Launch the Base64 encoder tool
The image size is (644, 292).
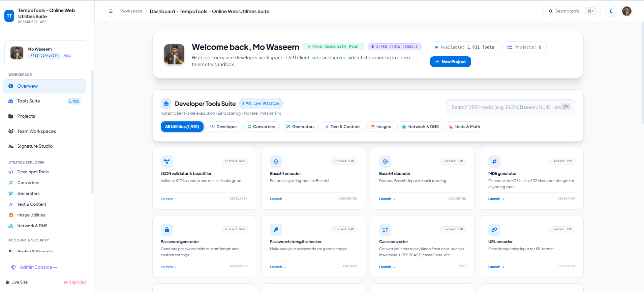click(x=278, y=199)
